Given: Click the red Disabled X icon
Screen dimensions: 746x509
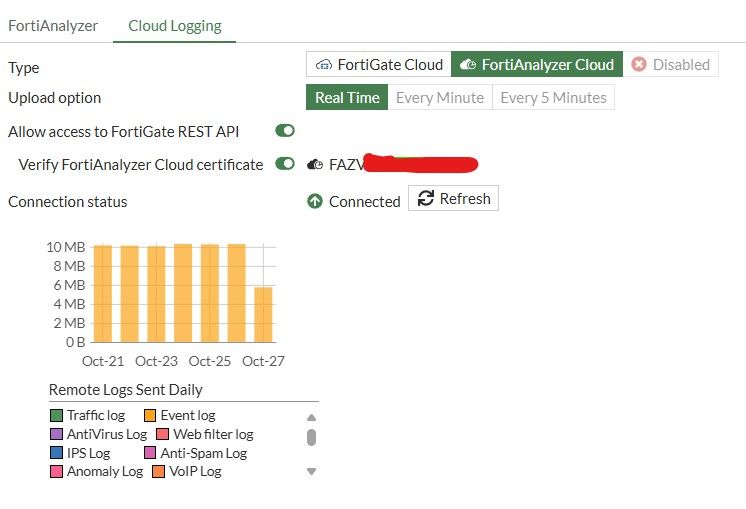Looking at the screenshot, I should click(x=639, y=65).
